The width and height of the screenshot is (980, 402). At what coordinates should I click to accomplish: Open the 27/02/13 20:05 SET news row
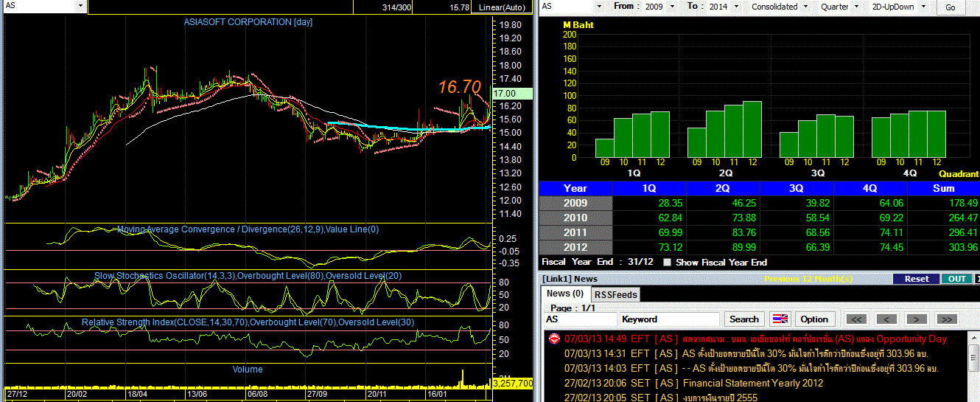pos(661,398)
